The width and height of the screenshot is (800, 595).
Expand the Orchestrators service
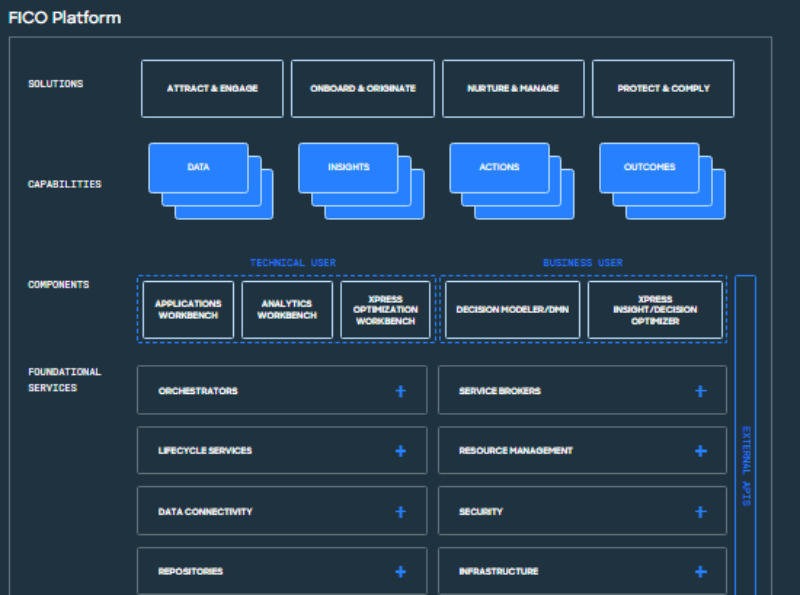[399, 390]
